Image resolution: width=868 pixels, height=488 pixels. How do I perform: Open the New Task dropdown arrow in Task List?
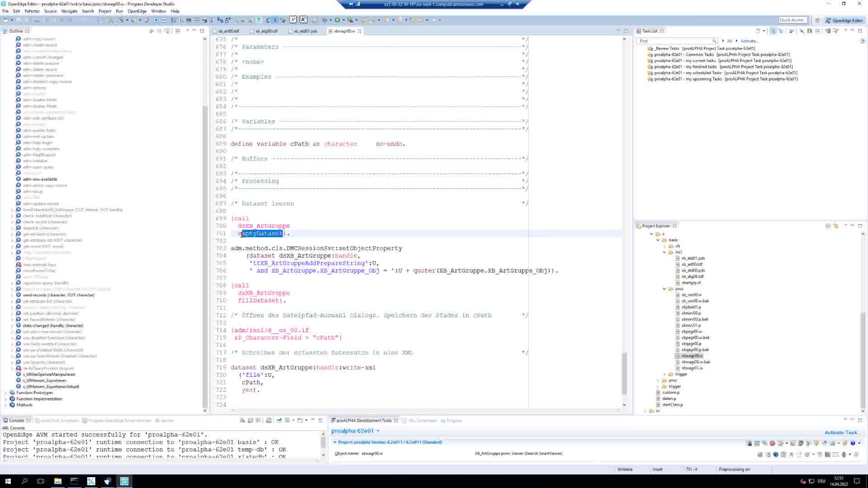click(x=764, y=31)
